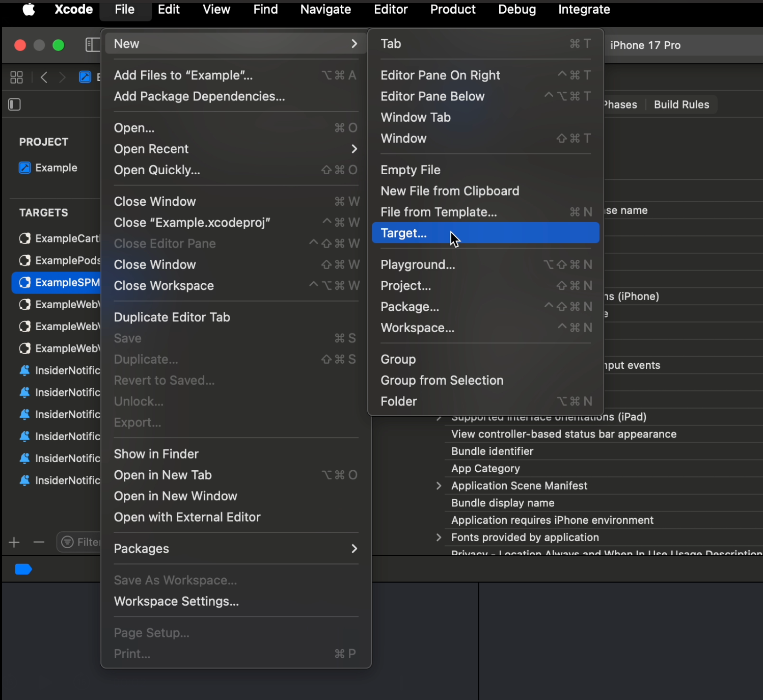This screenshot has width=763, height=700.
Task: Remove target with the minus icon
Action: click(39, 542)
